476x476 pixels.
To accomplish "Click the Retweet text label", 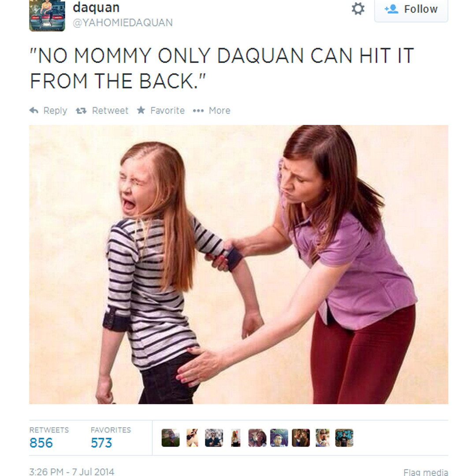I will click(x=110, y=111).
